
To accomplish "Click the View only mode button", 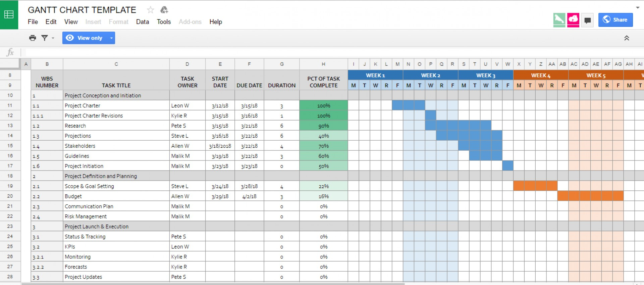I will tap(85, 38).
